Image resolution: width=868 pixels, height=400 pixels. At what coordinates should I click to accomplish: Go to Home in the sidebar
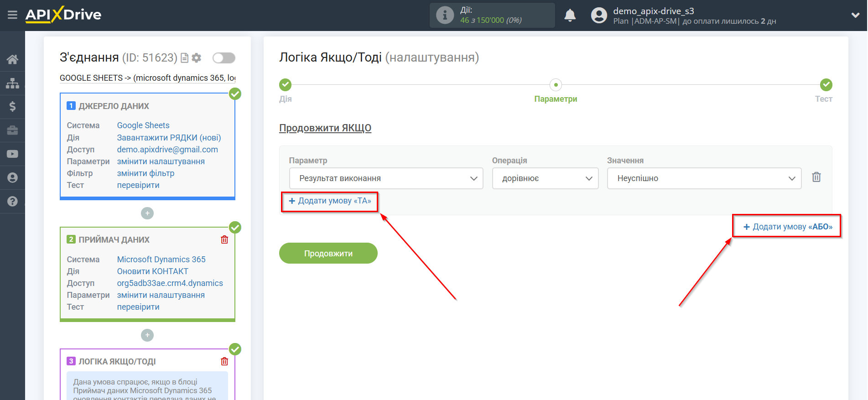(12, 59)
